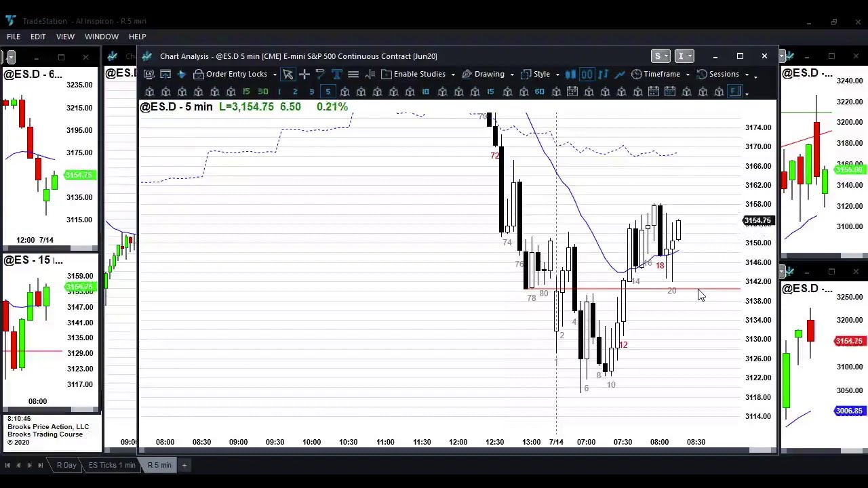Image resolution: width=868 pixels, height=488 pixels.
Task: Click the horizontal lines toolbar icon
Action: tap(353, 74)
